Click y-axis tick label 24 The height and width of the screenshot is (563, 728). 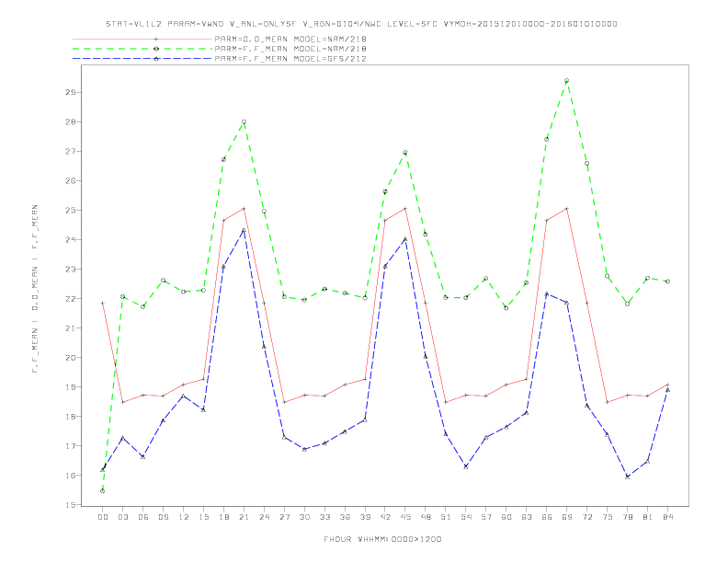[70, 240]
